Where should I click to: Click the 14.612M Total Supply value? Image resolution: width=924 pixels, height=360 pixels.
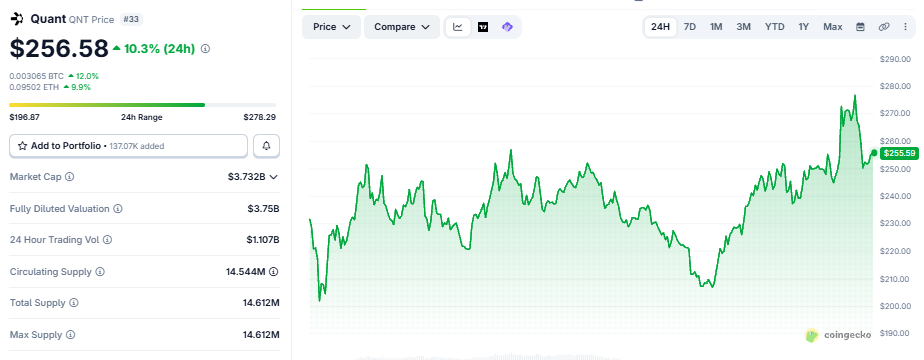[x=261, y=303]
